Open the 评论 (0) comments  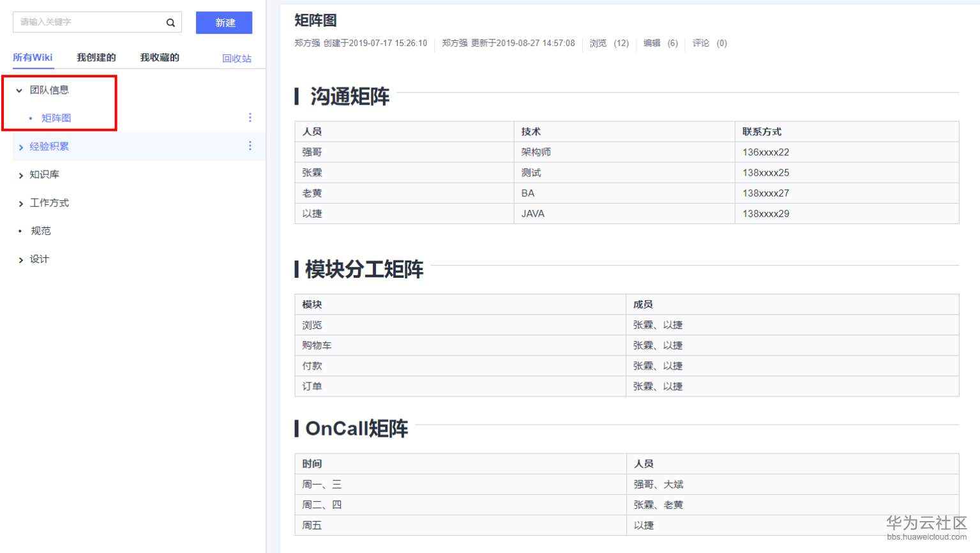(710, 43)
